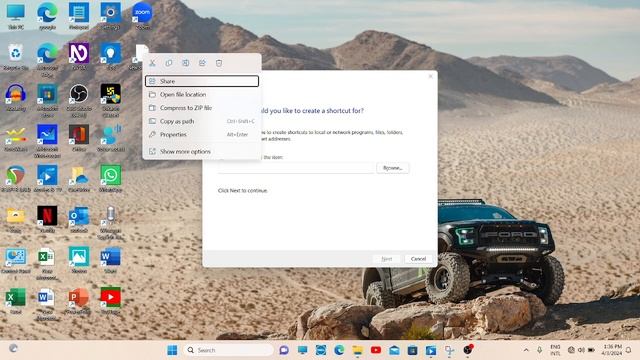Select the Netflix desktop shortcut

(x=47, y=219)
